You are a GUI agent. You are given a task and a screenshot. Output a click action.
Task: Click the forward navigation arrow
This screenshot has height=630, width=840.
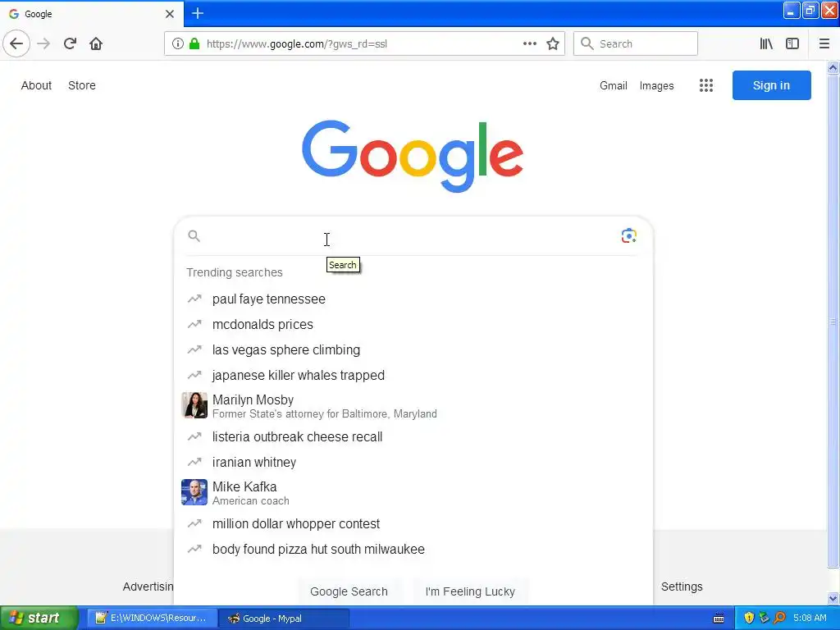tap(43, 43)
